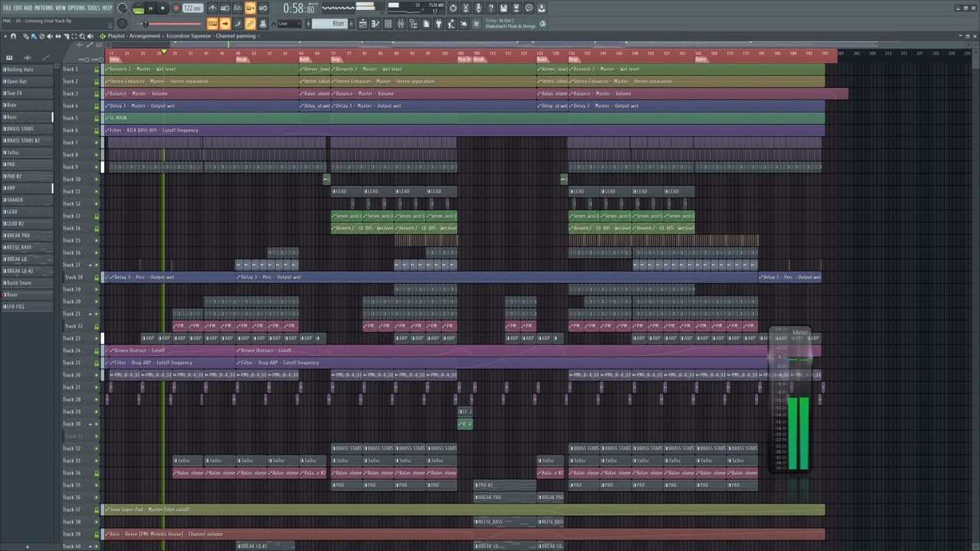Screen dimensions: 980x551
Task: Toggle the Track 10 mute switch
Action: click(x=96, y=179)
